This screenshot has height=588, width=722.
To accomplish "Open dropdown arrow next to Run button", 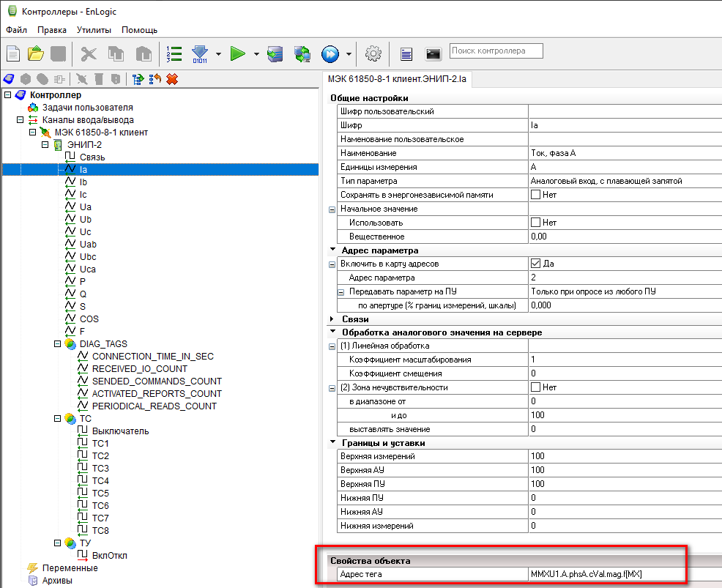I will [x=256, y=53].
